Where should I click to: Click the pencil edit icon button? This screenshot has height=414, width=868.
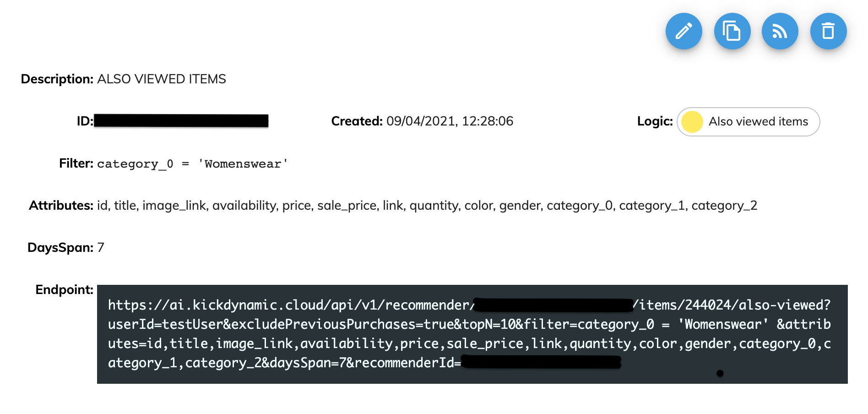click(x=684, y=31)
